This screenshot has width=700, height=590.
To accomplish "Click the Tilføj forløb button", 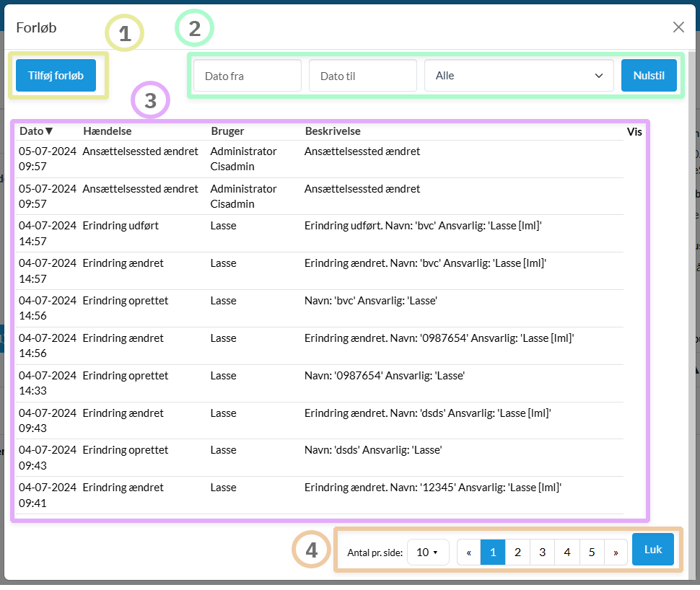I will coord(56,76).
